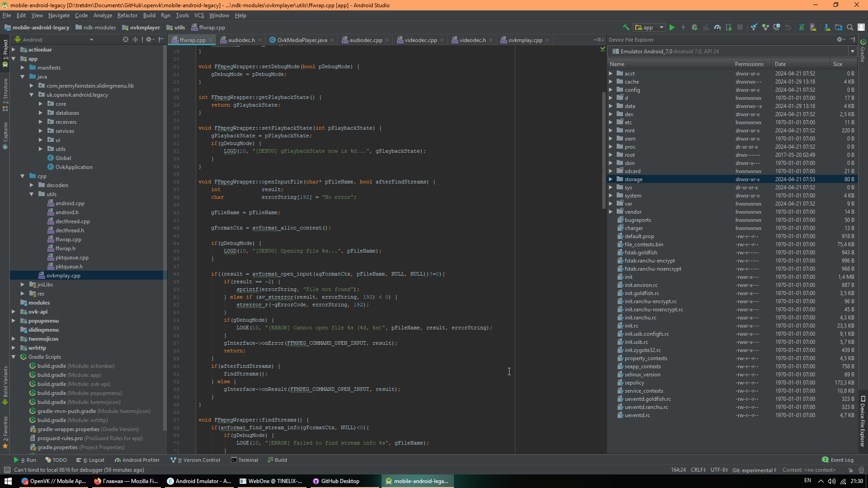The width and height of the screenshot is (868, 488).
Task: Toggle the Build Variants side panel
Action: click(5, 384)
